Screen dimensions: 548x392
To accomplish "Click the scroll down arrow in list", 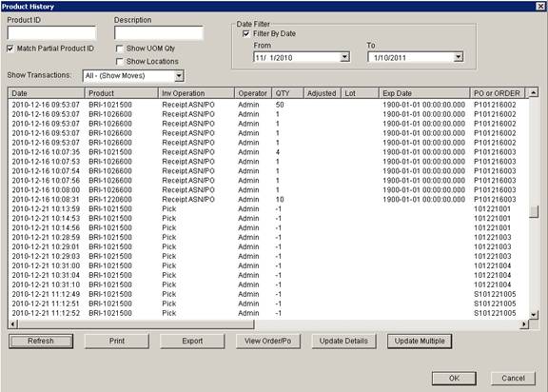I will 534,314.
